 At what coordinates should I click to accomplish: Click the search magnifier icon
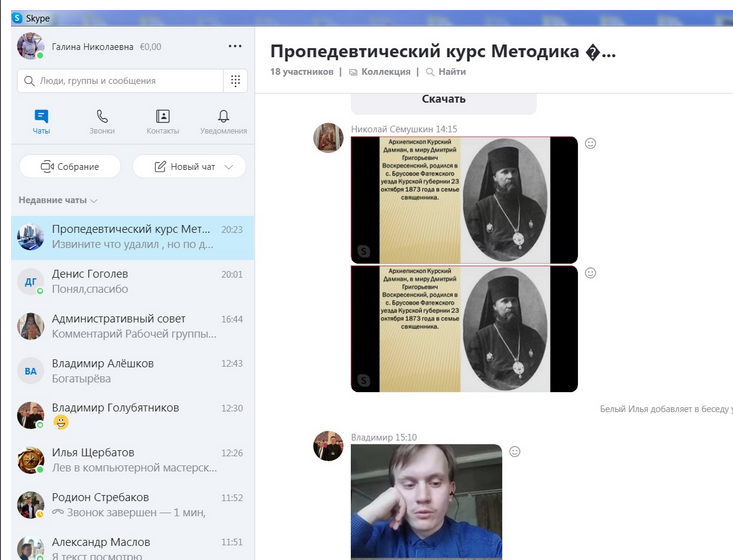coord(29,81)
